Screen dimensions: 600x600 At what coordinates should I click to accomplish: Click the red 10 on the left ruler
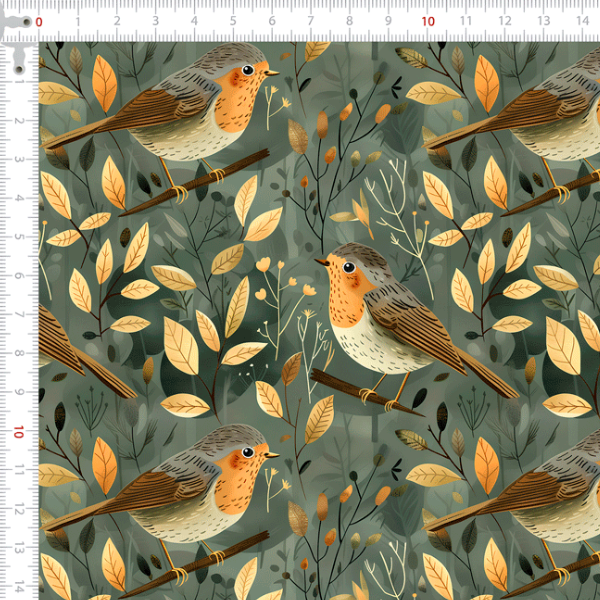[19, 432]
